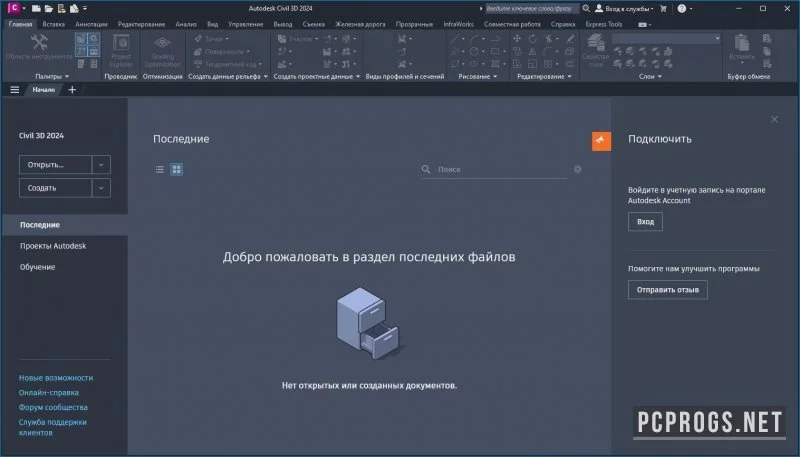
Task: Open Служба поддержки клиентов link
Action: [53, 427]
